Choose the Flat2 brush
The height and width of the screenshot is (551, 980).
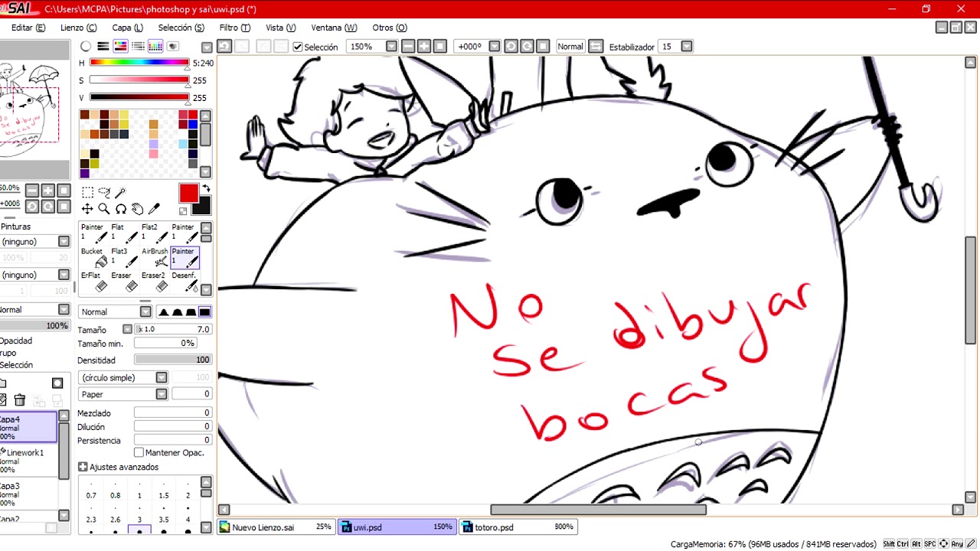[155, 233]
